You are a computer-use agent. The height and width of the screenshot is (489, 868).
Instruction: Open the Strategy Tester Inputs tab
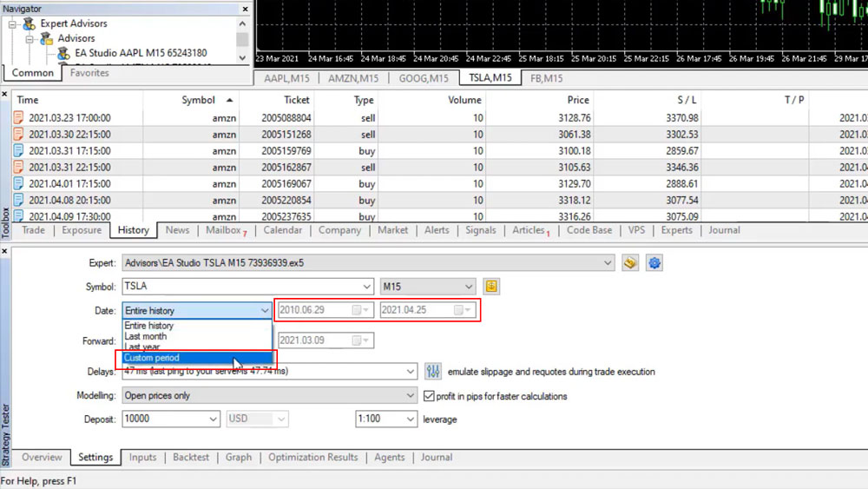[143, 458]
